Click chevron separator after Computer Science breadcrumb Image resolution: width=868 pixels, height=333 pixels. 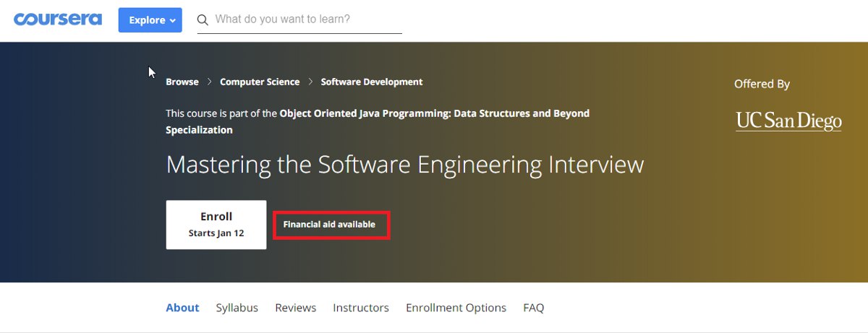click(310, 82)
